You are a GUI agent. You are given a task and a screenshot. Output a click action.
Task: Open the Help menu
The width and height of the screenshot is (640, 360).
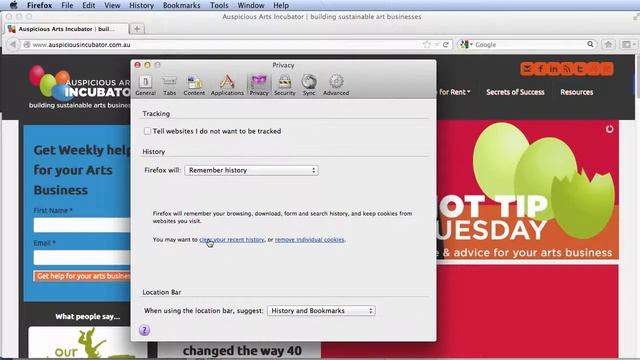(x=281, y=5)
